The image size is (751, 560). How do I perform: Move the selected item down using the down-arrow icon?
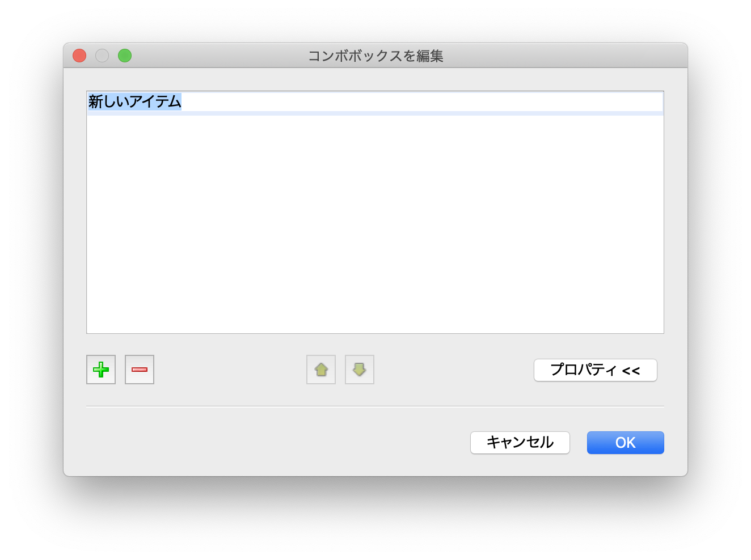359,370
